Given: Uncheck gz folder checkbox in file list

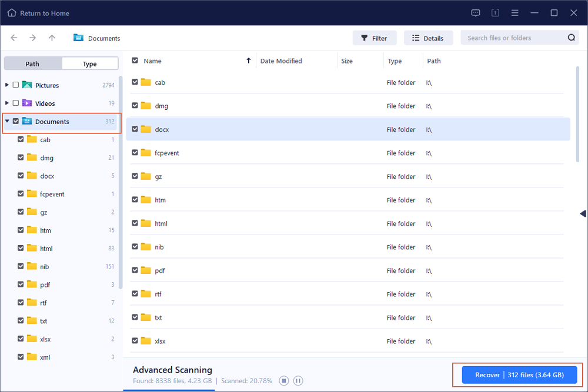Looking at the screenshot, I should coord(135,176).
